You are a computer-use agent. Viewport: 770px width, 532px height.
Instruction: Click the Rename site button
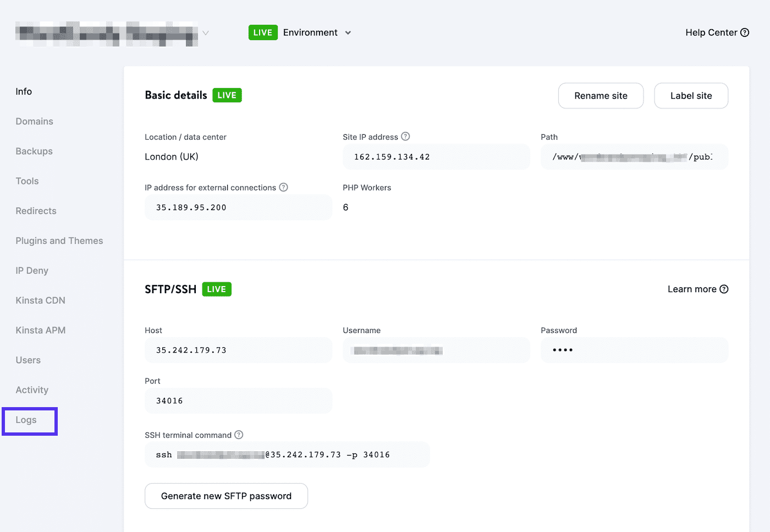[x=601, y=96]
